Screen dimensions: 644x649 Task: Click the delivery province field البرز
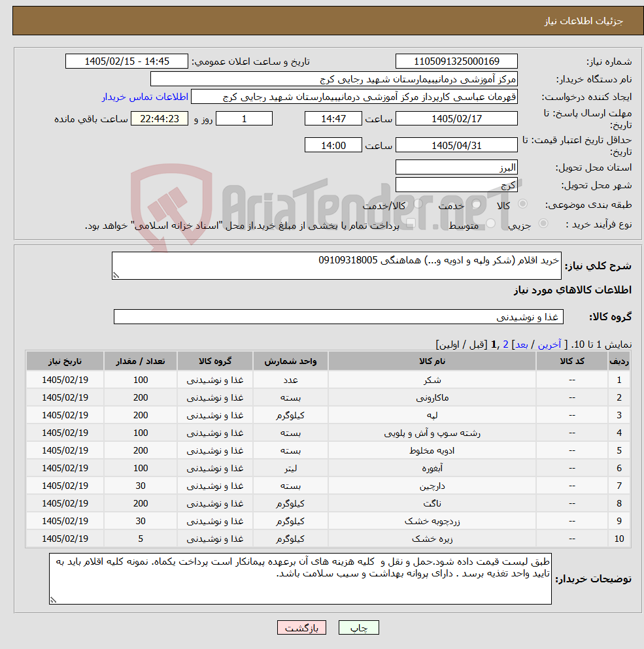click(x=456, y=167)
